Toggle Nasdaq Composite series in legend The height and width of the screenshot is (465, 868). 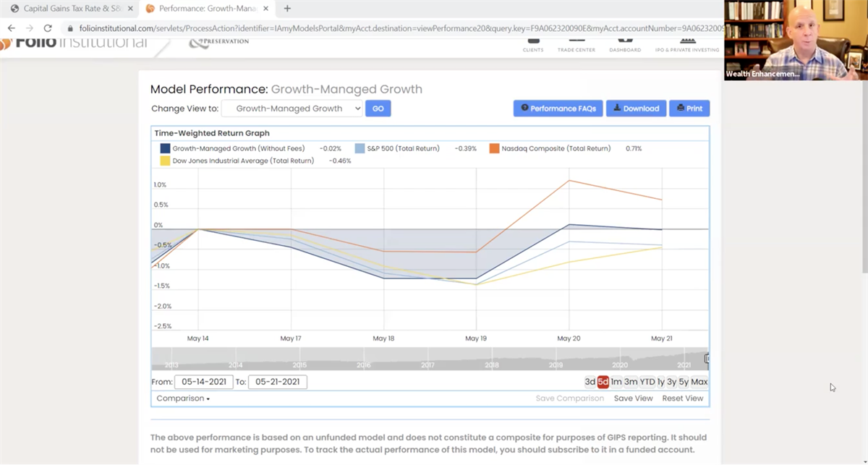pyautogui.click(x=495, y=148)
